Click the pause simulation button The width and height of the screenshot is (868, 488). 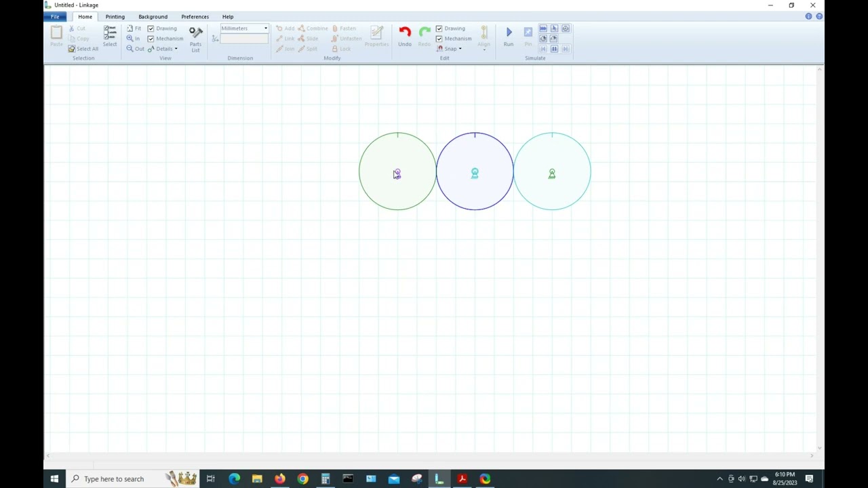(x=554, y=49)
